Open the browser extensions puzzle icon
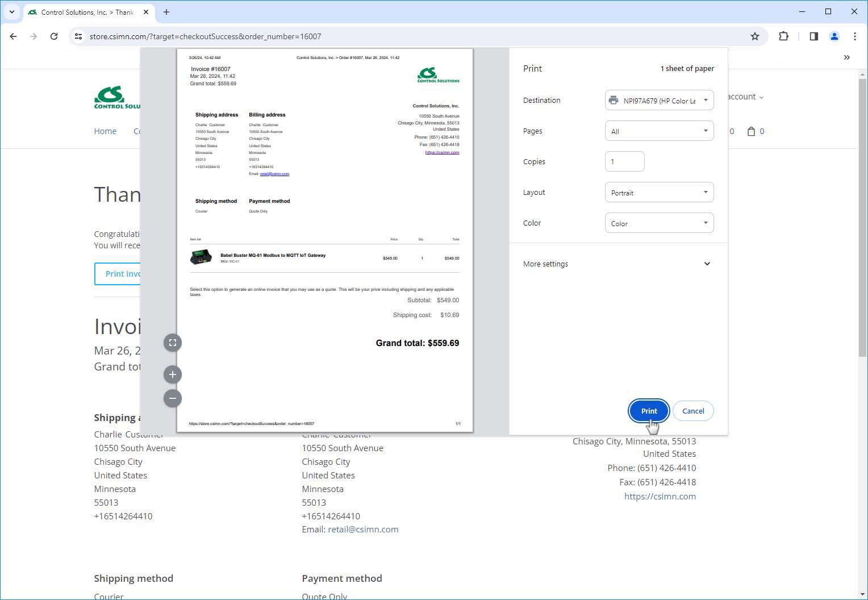 click(783, 36)
